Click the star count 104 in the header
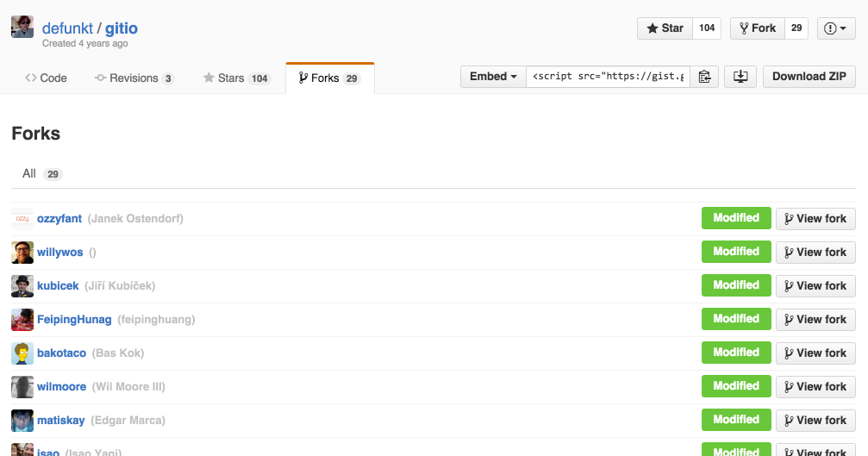This screenshot has width=868, height=456. click(x=707, y=28)
